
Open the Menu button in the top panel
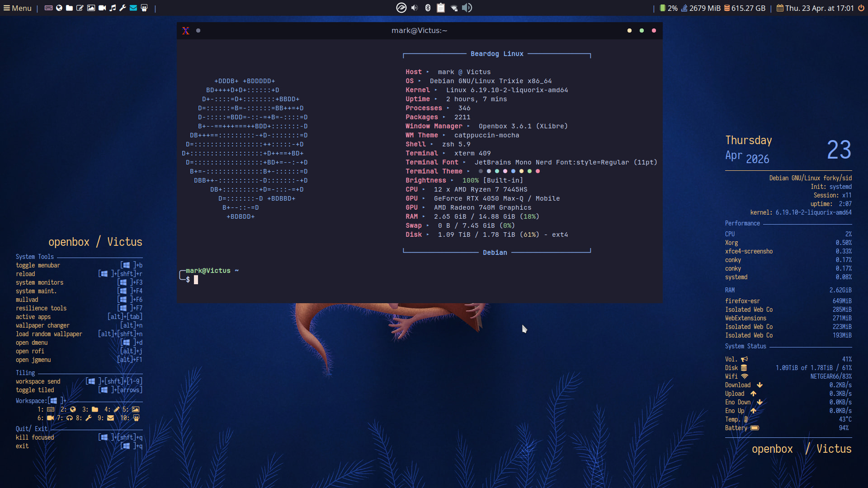pos(18,8)
